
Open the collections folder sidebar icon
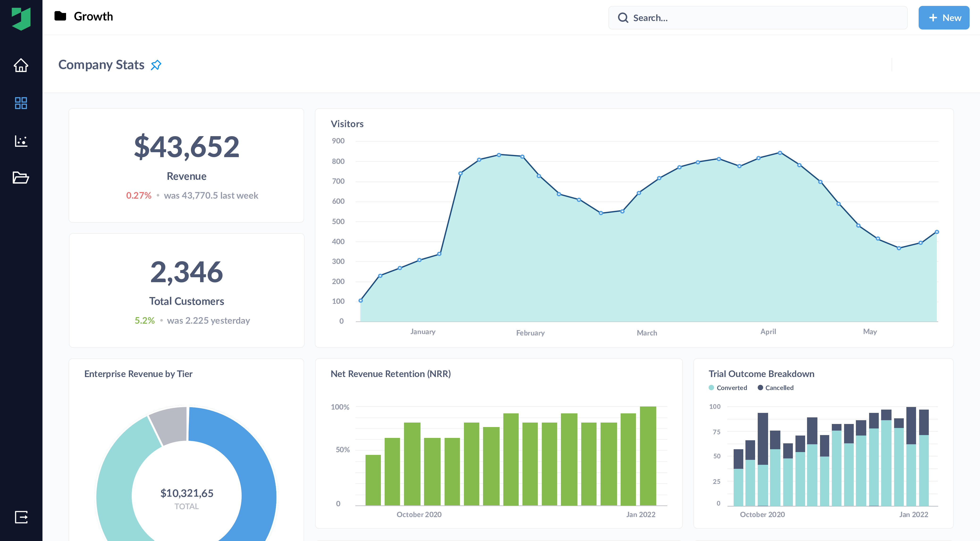[x=21, y=178]
